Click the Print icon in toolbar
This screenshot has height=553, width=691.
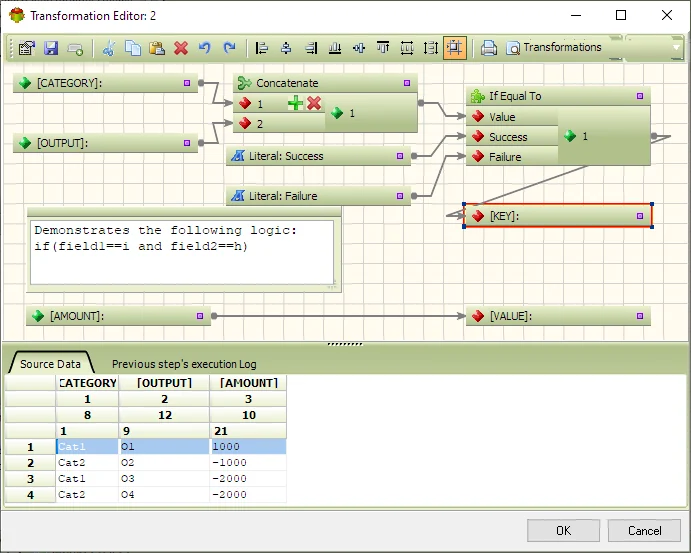point(488,48)
